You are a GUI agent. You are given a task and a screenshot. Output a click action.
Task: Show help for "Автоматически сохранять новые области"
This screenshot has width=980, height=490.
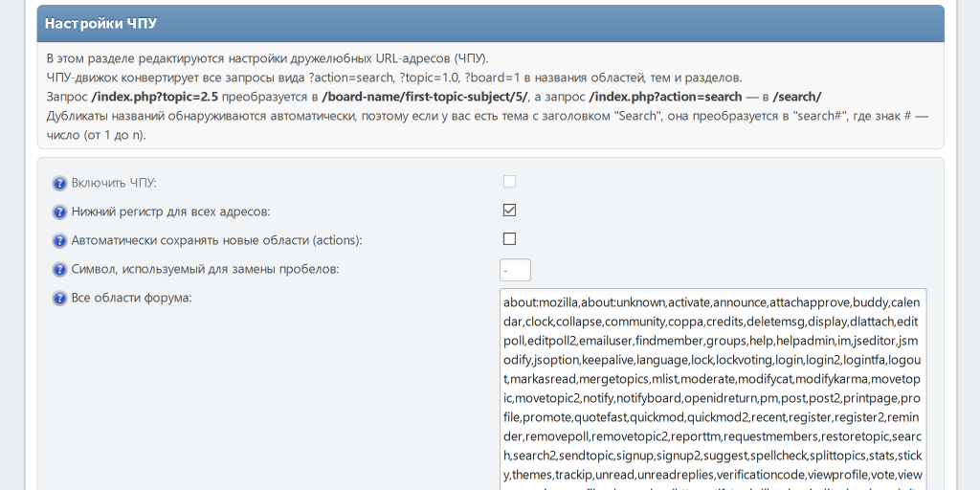[59, 240]
